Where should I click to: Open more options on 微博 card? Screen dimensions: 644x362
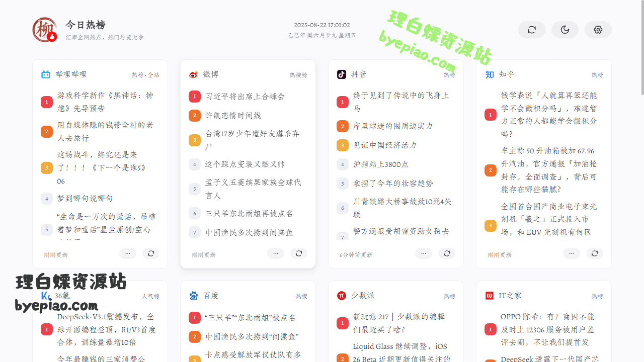pyautogui.click(x=275, y=253)
